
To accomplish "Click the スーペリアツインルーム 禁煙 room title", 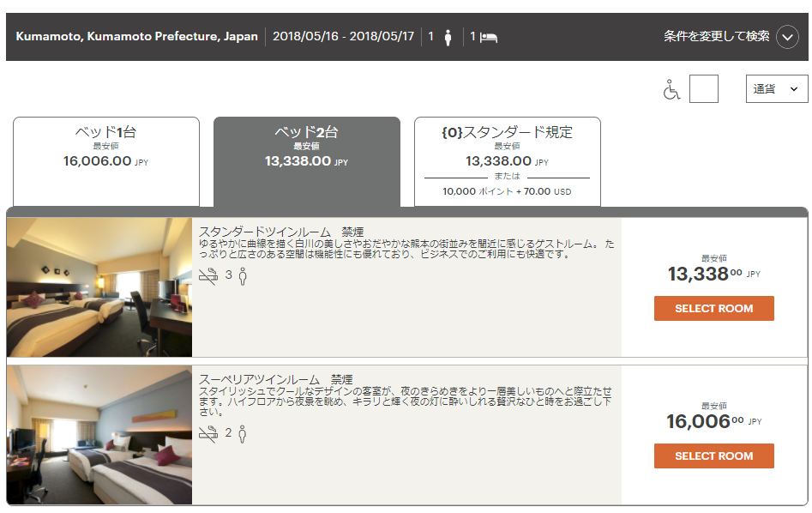I will (276, 379).
